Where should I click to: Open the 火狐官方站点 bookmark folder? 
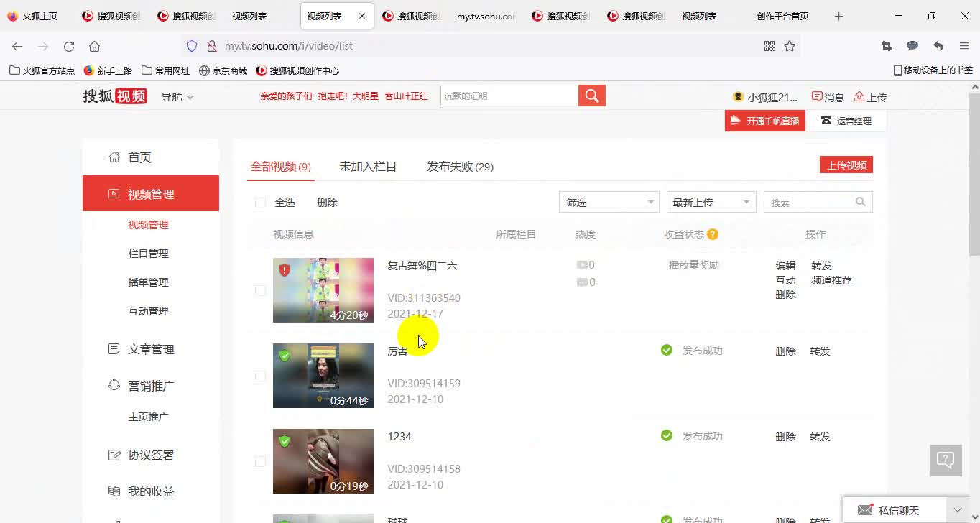click(42, 70)
